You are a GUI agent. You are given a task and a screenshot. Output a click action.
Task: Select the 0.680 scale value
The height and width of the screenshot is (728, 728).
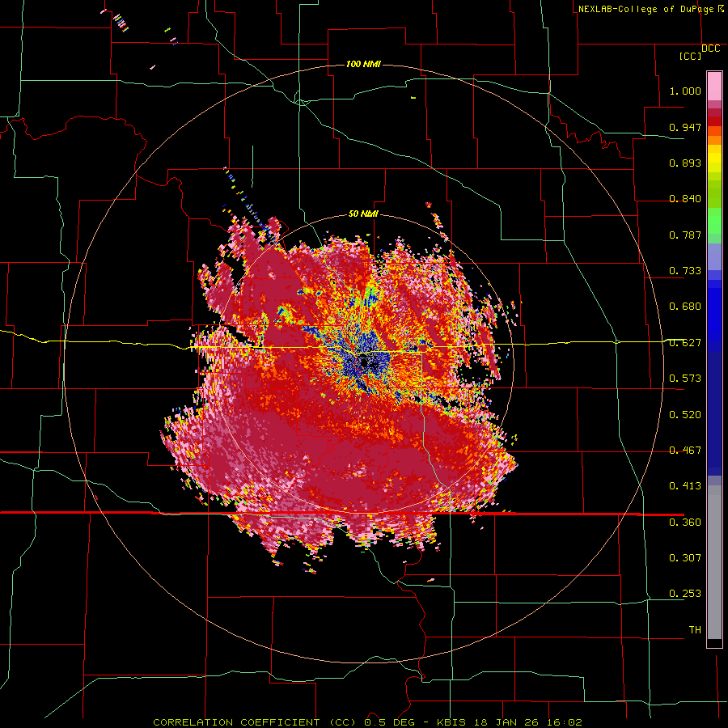coord(685,307)
